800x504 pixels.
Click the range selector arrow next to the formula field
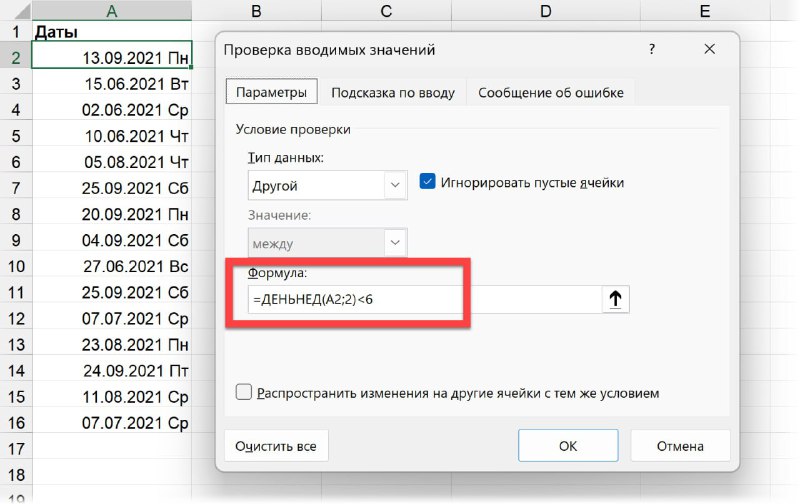(x=615, y=299)
